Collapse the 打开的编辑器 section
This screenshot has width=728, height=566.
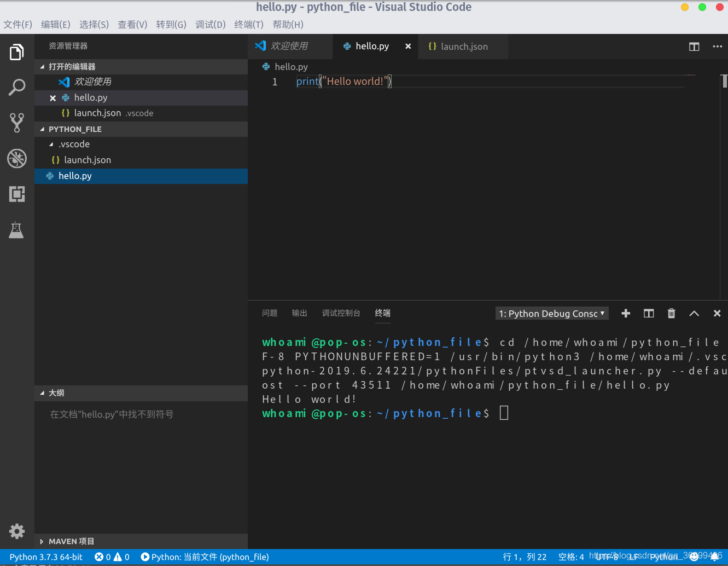click(x=141, y=67)
